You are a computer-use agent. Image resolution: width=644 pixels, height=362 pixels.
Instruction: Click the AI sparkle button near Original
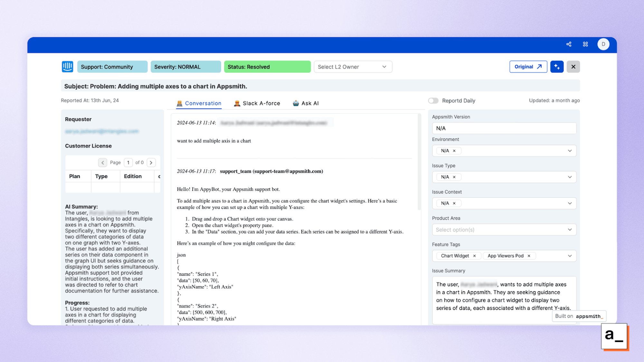point(557,67)
